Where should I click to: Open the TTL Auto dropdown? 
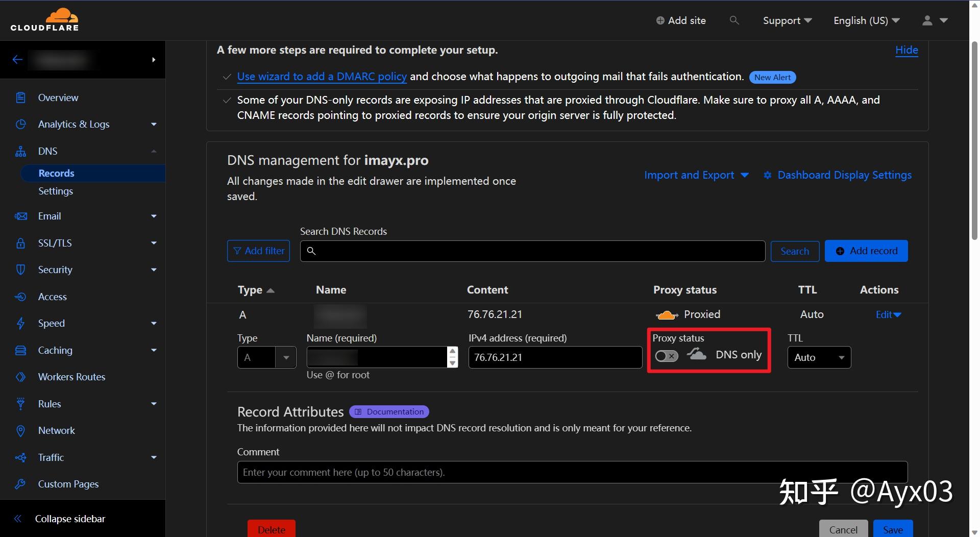(x=819, y=357)
